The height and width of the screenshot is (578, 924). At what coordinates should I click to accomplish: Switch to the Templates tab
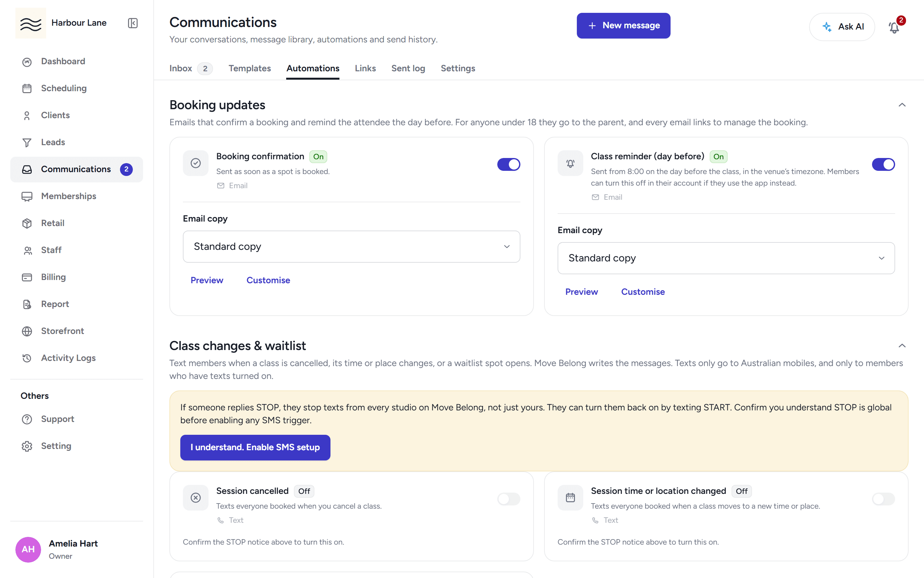(250, 68)
